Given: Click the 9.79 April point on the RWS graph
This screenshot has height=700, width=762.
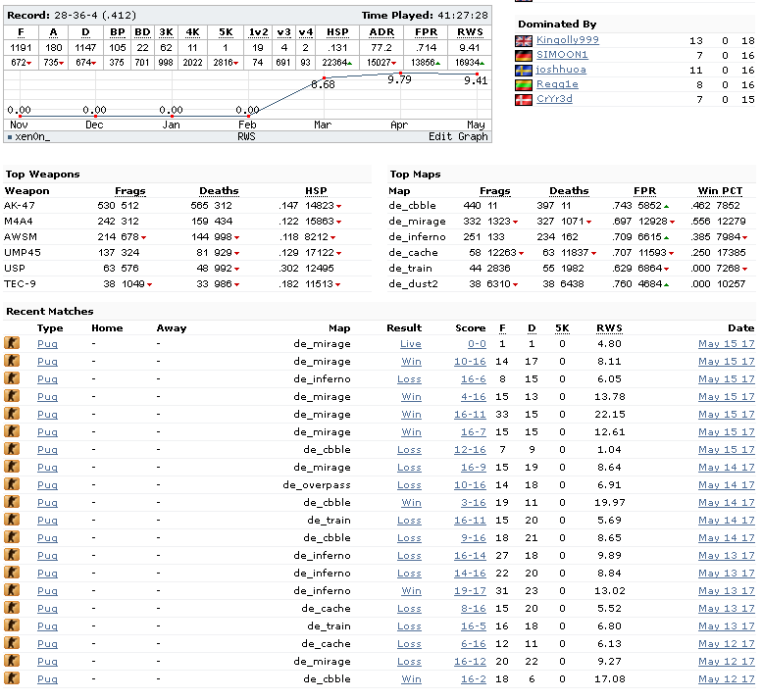Looking at the screenshot, I should (x=400, y=73).
